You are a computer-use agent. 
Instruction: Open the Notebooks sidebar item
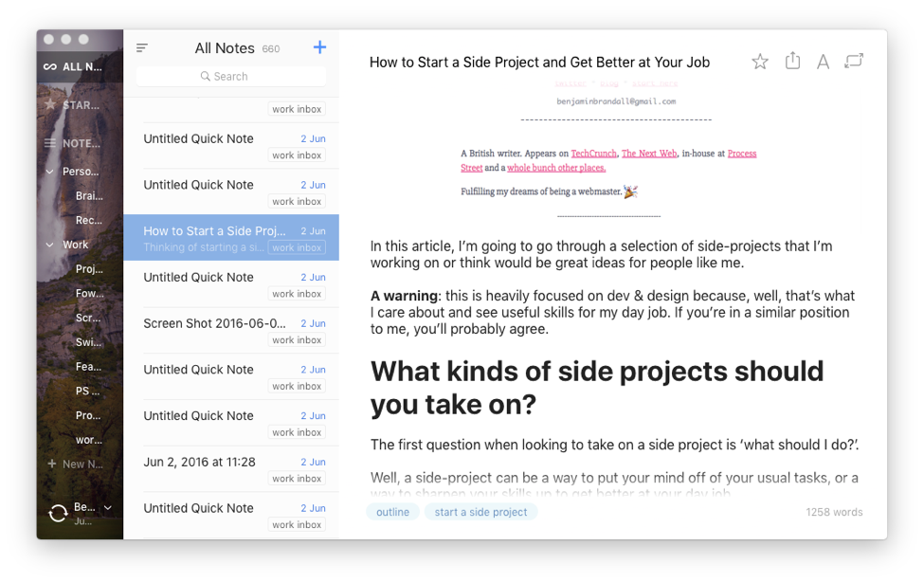(73, 143)
